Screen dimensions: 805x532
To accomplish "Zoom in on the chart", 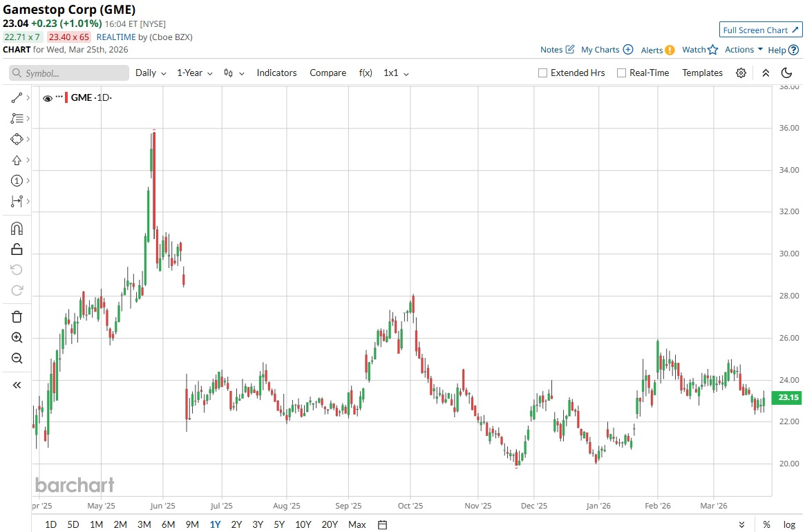I will click(17, 337).
